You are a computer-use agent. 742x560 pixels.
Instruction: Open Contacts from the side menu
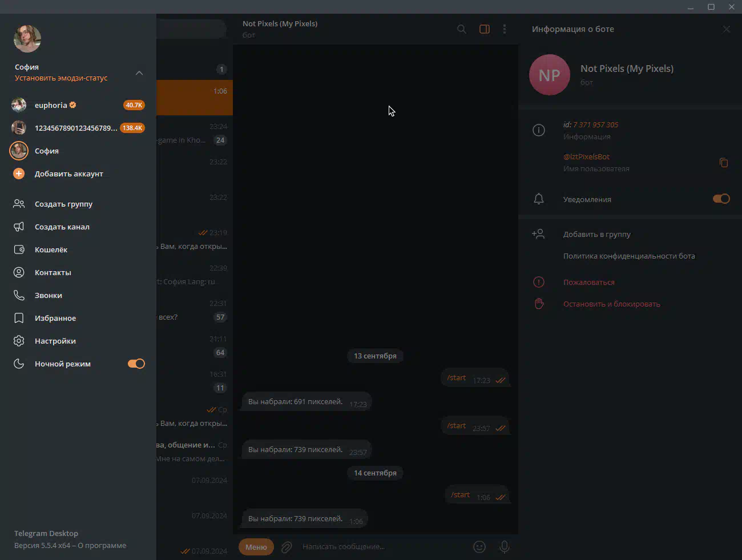coord(53,272)
